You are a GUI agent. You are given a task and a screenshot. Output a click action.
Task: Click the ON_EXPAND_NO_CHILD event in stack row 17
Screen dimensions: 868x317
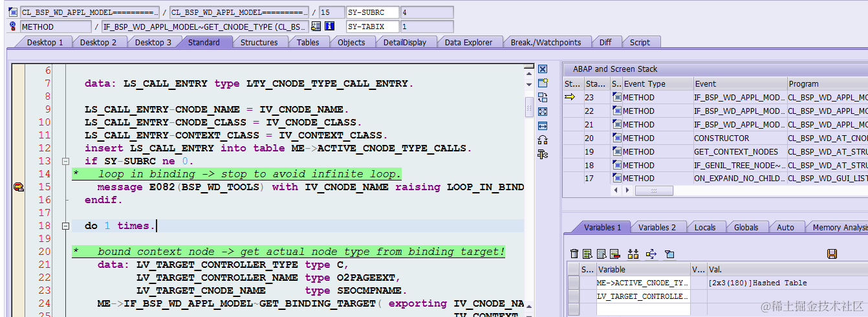pos(739,178)
